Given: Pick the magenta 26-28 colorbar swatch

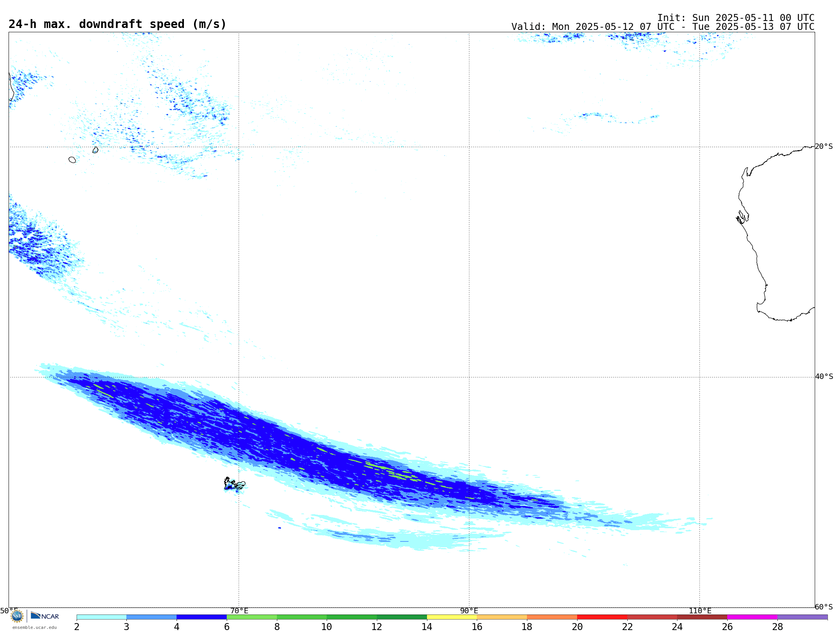Looking at the screenshot, I should [752, 617].
